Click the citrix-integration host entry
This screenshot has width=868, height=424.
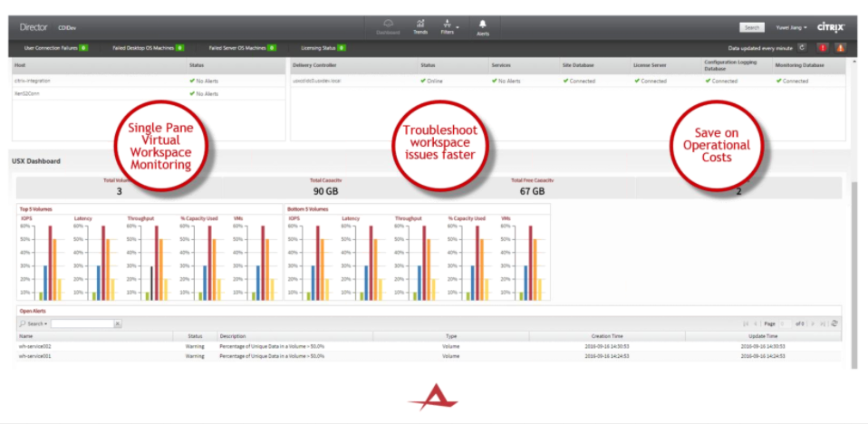point(33,81)
